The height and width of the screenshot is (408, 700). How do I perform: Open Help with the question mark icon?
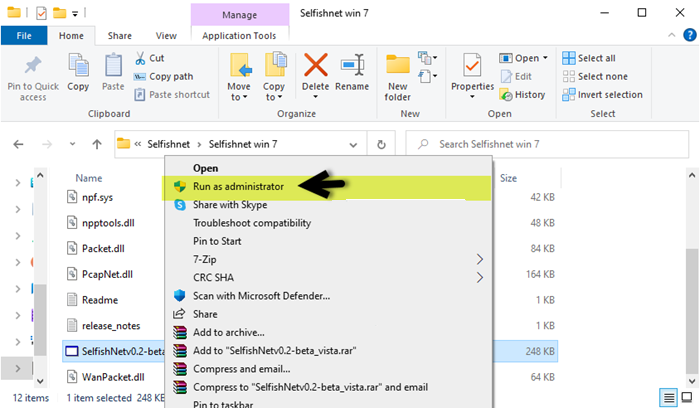tap(690, 35)
